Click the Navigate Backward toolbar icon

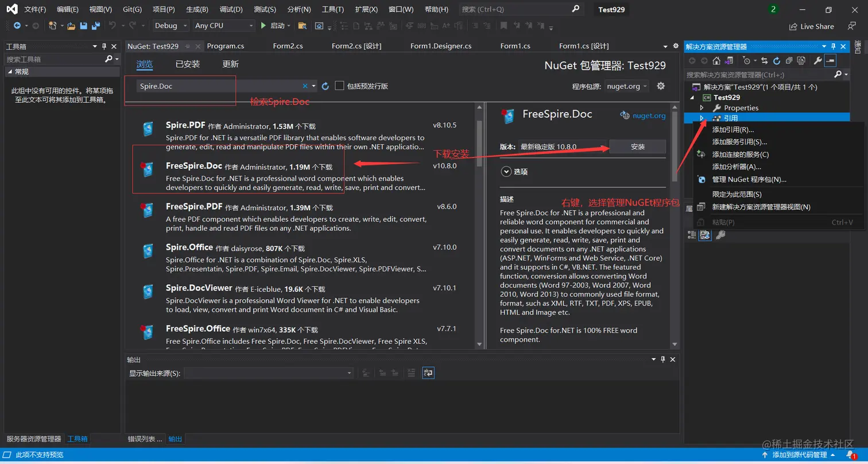(17, 26)
